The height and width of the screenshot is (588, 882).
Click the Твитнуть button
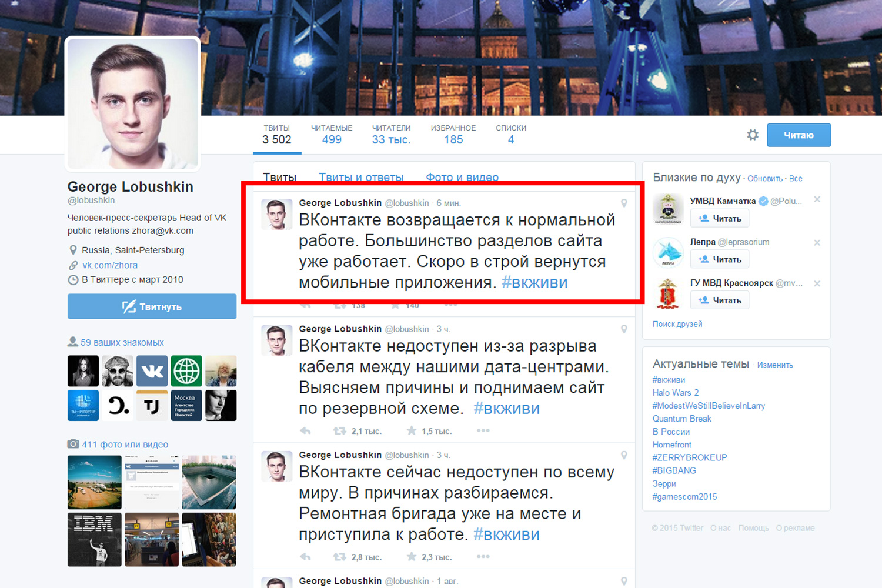152,306
